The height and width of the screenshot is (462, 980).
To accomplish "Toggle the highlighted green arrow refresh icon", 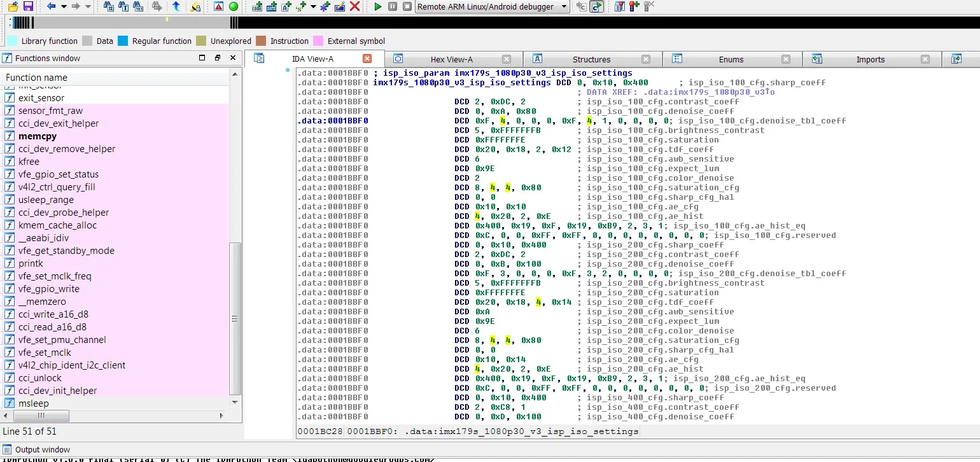I will pos(596,6).
